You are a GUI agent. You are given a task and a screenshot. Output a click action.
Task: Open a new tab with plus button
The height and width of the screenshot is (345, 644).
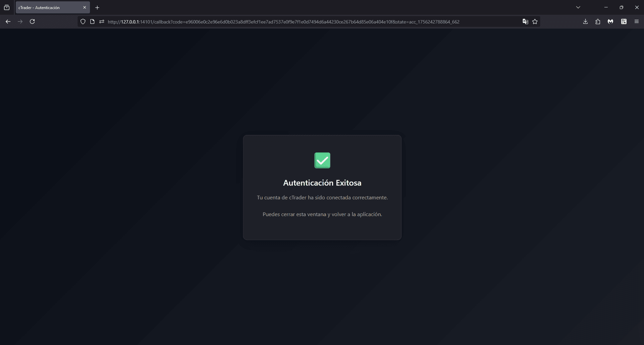tap(97, 7)
